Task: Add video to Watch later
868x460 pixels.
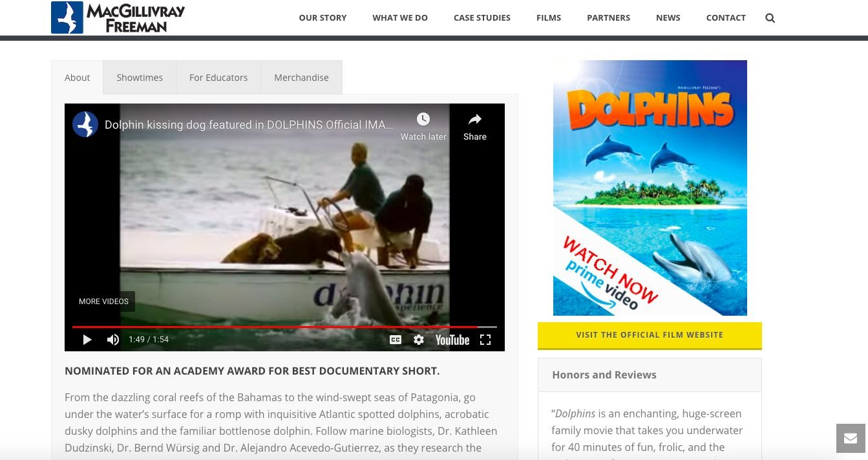Action: [x=423, y=126]
